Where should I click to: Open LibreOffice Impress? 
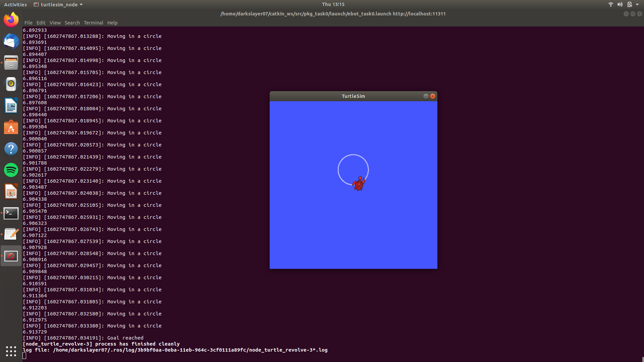pos(11,191)
